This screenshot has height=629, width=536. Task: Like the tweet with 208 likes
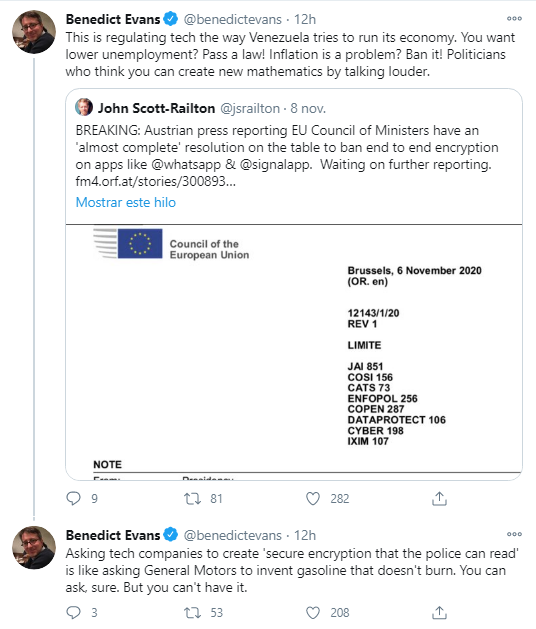tap(313, 613)
